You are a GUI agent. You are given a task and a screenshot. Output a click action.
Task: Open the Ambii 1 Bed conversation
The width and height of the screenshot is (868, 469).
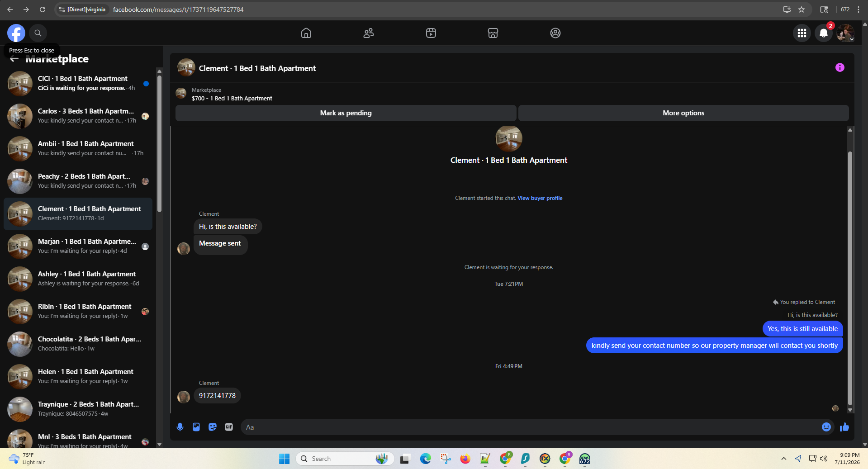click(78, 149)
